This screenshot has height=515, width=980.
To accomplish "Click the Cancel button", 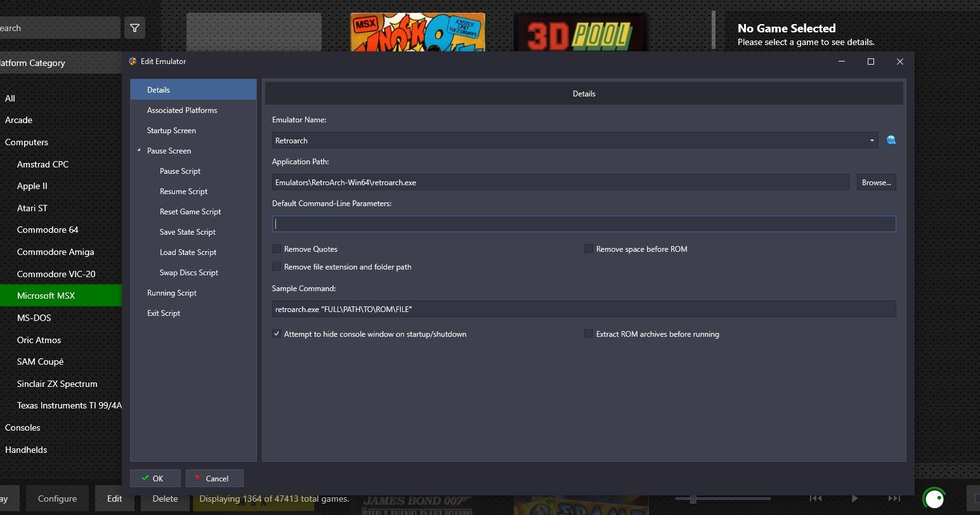I will pyautogui.click(x=214, y=478).
